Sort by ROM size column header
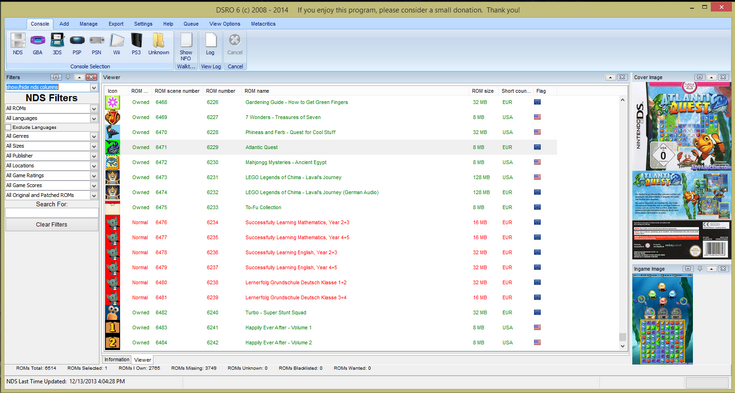 484,91
